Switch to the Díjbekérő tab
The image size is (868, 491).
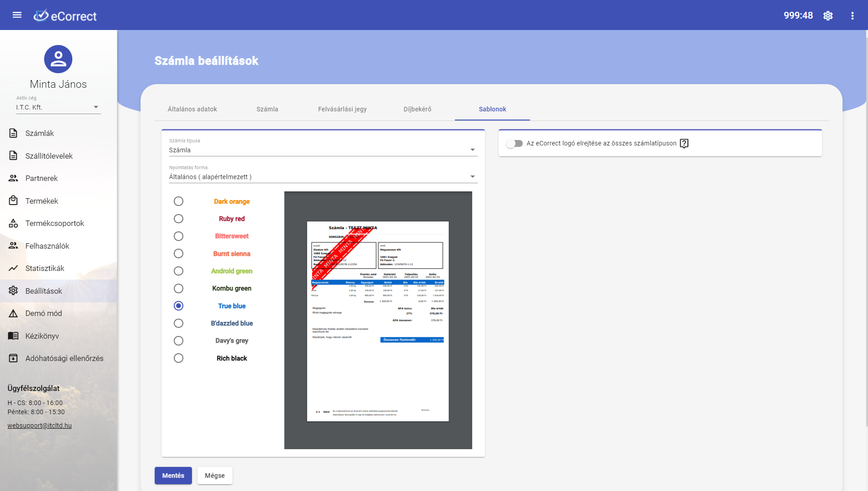tap(417, 109)
